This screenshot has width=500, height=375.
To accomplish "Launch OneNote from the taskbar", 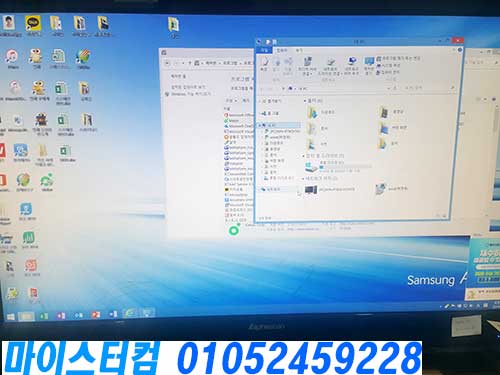I will tap(61, 315).
